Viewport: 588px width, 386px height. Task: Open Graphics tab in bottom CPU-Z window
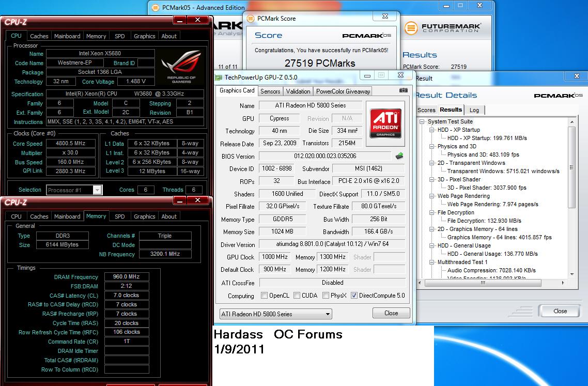click(144, 217)
